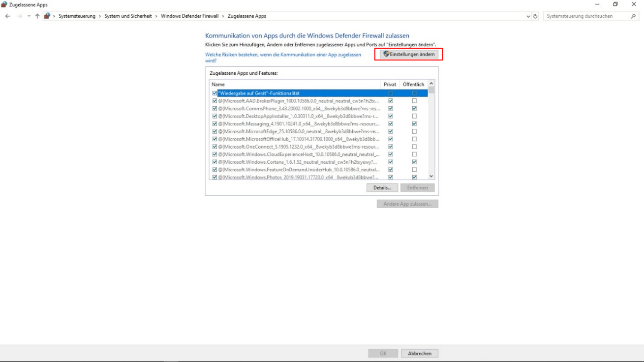The width and height of the screenshot is (644, 362).
Task: Toggle Öffentlich checkbox for CloudExperienceHost
Action: tap(414, 154)
